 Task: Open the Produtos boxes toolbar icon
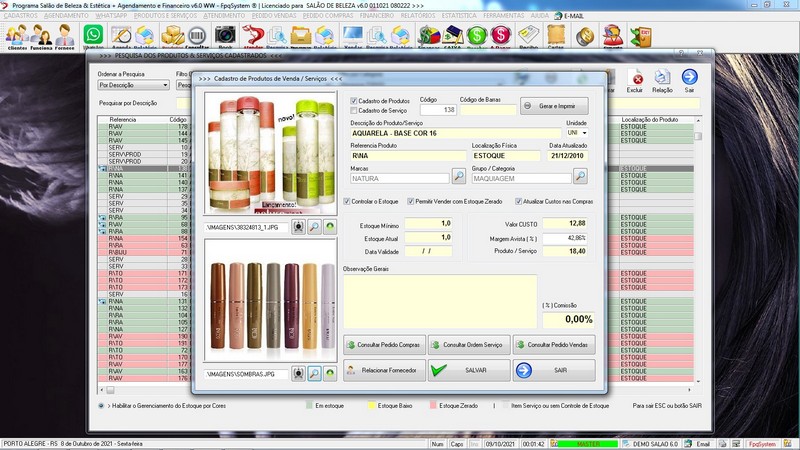click(x=172, y=36)
